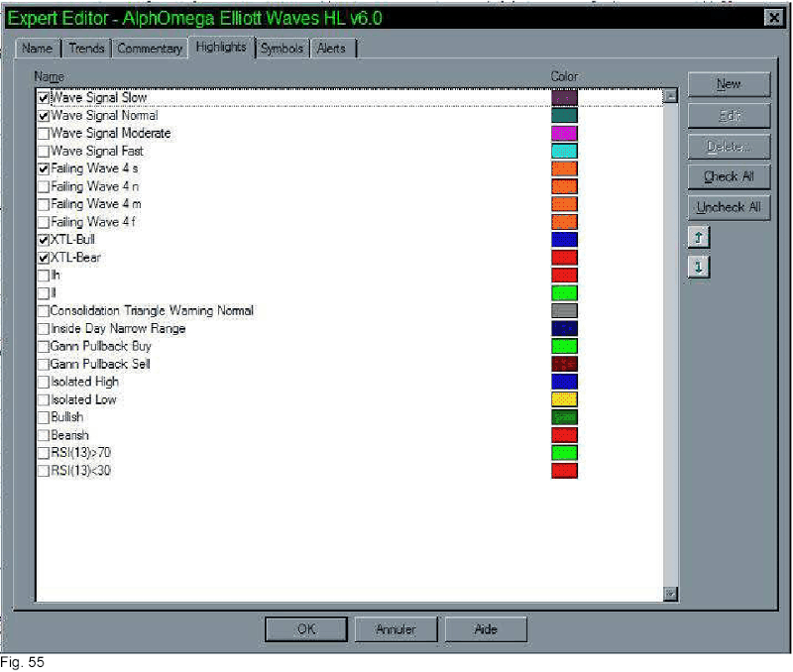The width and height of the screenshot is (793, 672).
Task: Click the magenta swatch for Wave Signal Moderate
Action: tap(564, 134)
